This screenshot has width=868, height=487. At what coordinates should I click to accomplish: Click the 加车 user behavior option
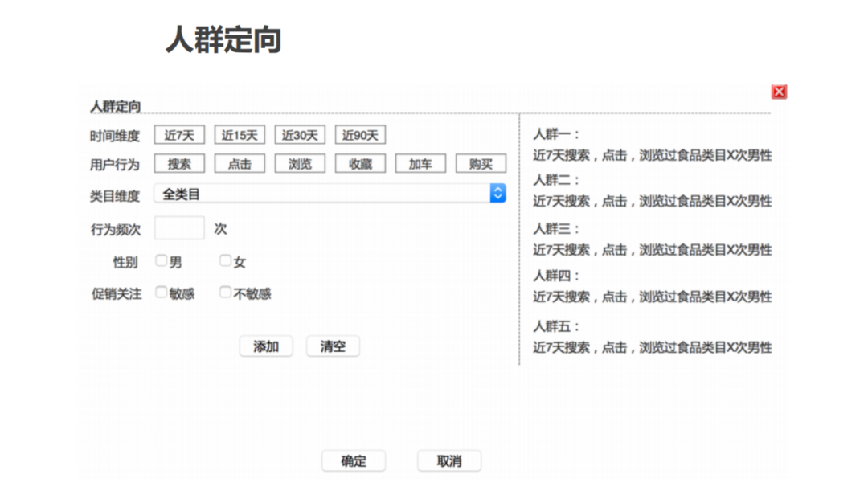(420, 163)
